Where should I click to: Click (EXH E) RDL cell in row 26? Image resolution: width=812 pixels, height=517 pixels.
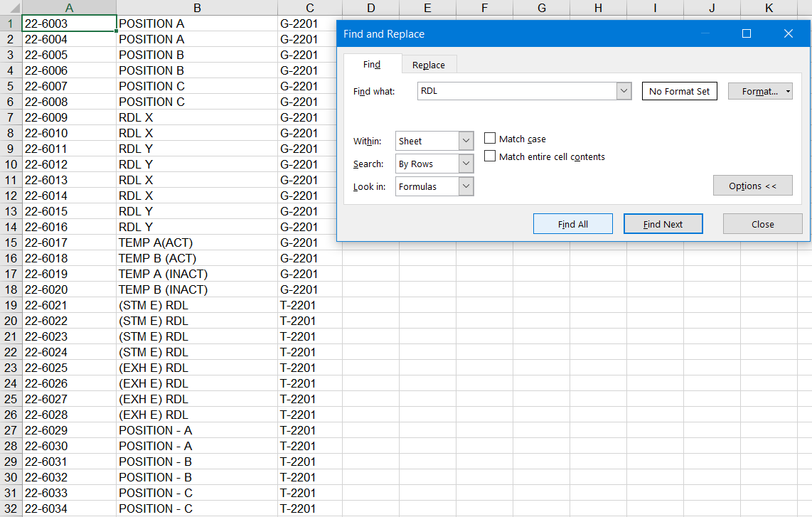tap(197, 415)
